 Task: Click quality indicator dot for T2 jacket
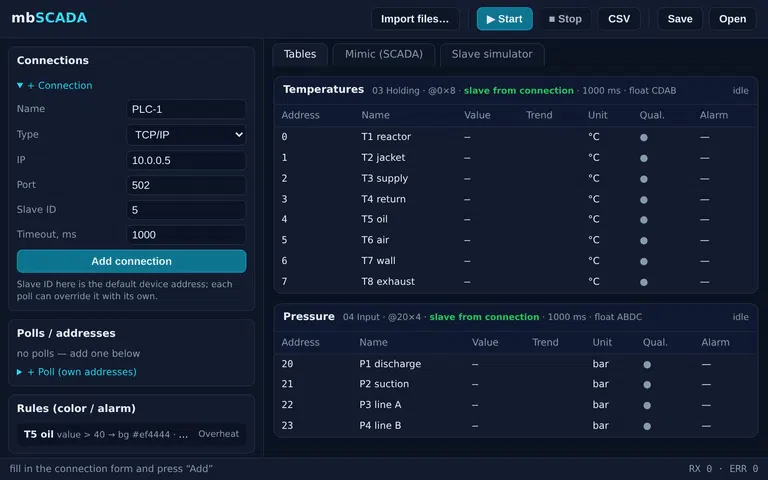(644, 158)
